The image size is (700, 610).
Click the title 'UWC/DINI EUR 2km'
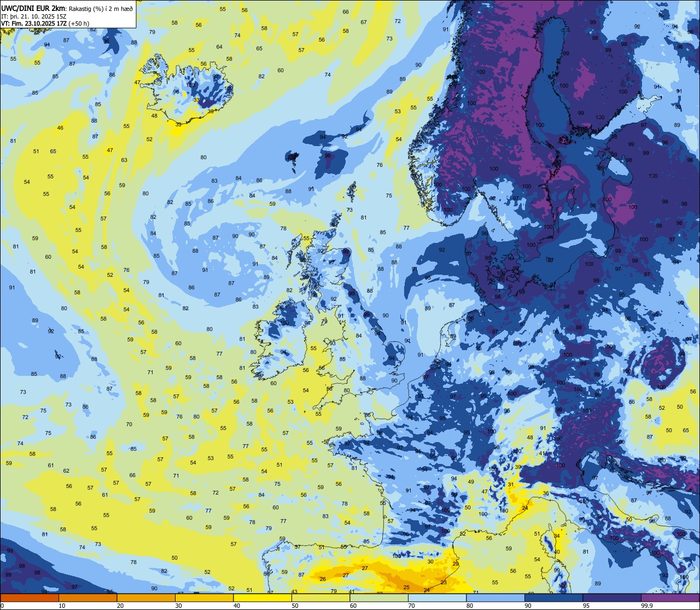[33, 8]
